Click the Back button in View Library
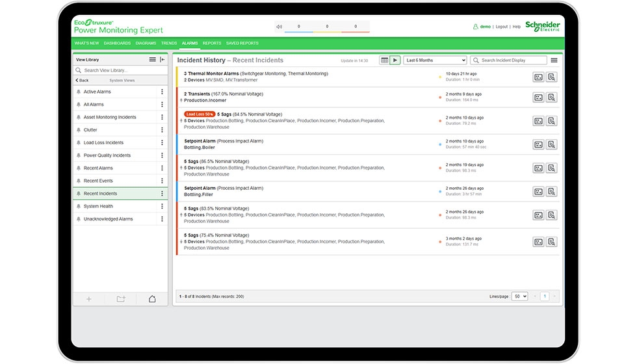637x364 pixels. pyautogui.click(x=83, y=81)
